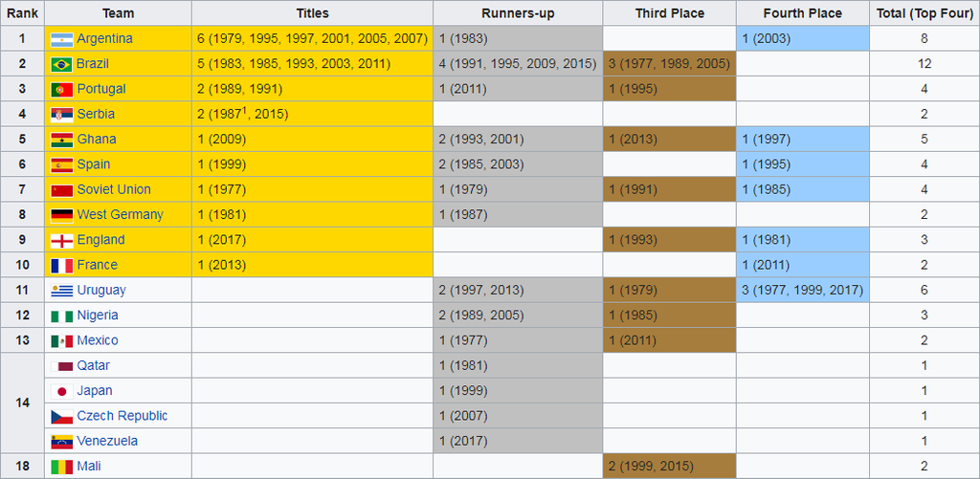Select the merged rank 14 cell
Image resolution: width=980 pixels, height=479 pixels.
(x=23, y=403)
